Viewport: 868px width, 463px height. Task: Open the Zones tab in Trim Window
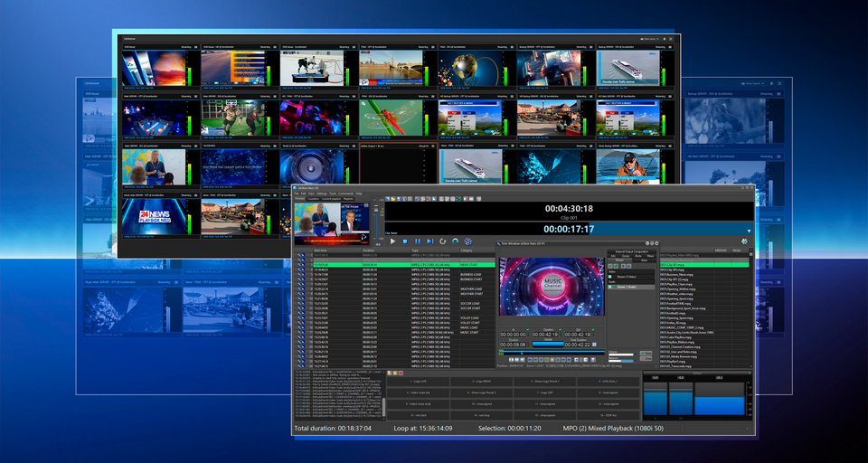[626, 256]
